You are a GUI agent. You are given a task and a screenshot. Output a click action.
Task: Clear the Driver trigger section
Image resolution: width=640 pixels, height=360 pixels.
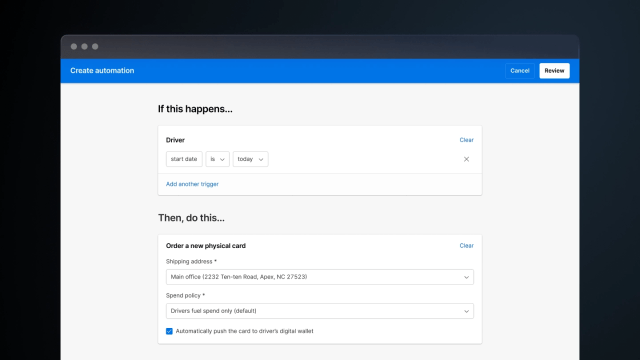click(467, 140)
